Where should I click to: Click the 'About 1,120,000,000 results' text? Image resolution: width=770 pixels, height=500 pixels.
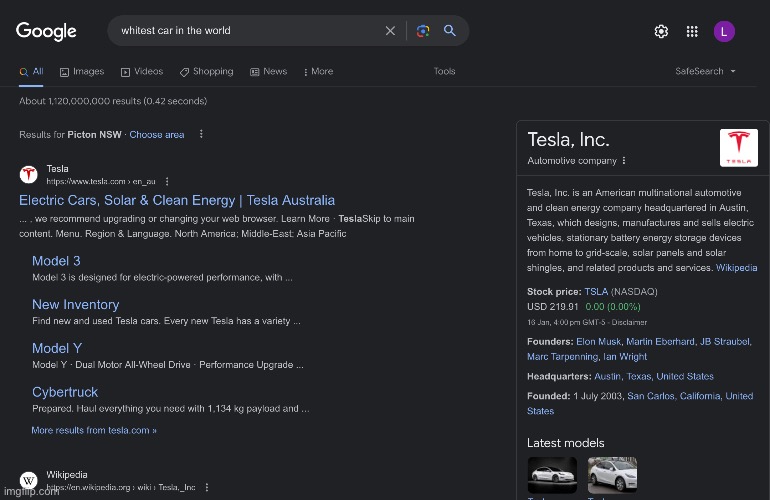pos(113,101)
